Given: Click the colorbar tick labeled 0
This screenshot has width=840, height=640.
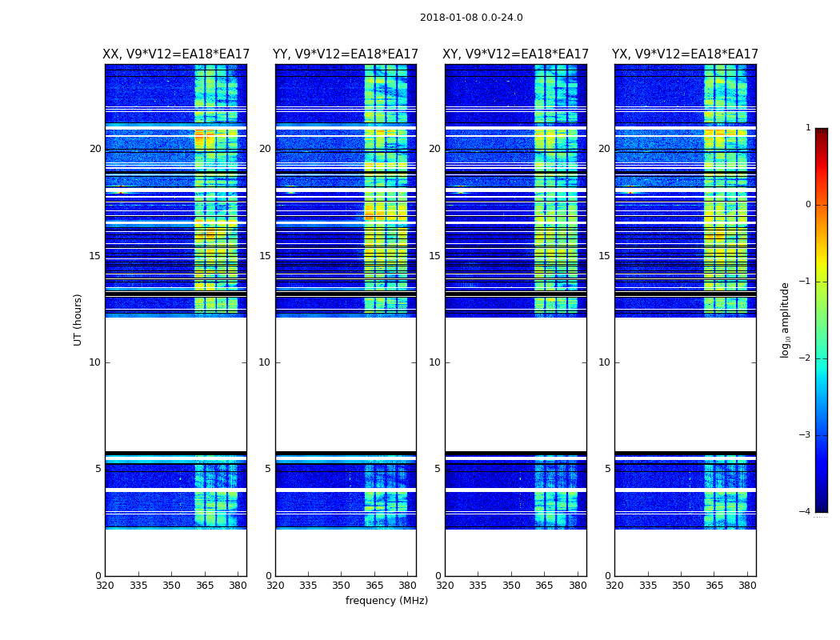Looking at the screenshot, I should pos(808,205).
